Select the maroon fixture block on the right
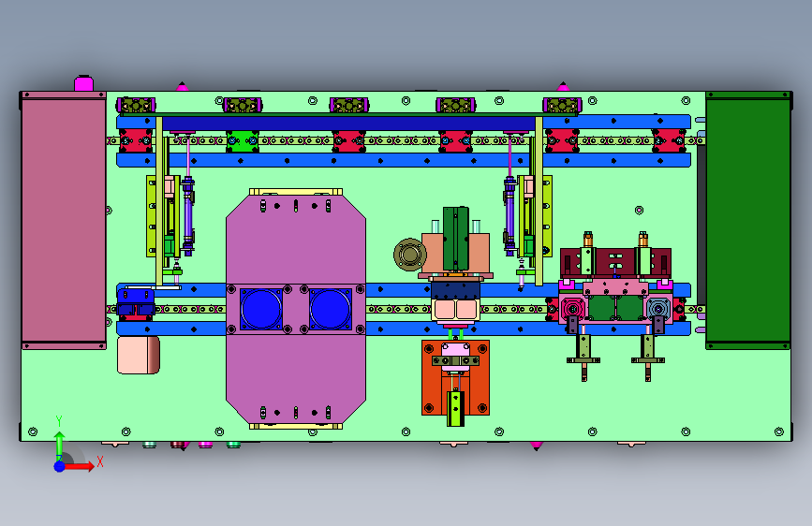Image resolution: width=812 pixels, height=526 pixels. (615, 262)
